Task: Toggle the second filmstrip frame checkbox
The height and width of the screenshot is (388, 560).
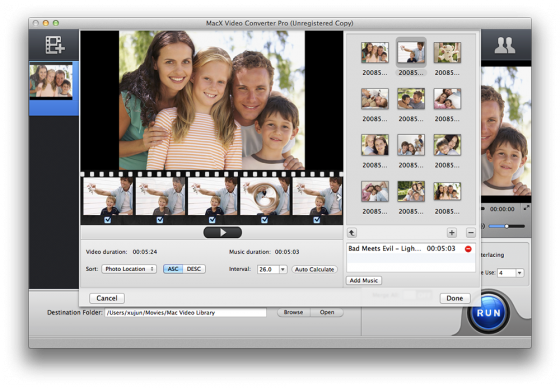Action: click(x=160, y=220)
